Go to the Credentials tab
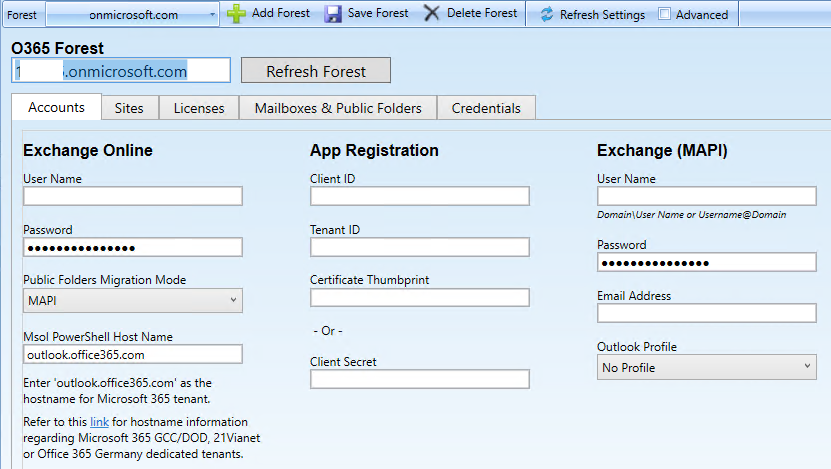This screenshot has width=831, height=469. pyautogui.click(x=486, y=108)
